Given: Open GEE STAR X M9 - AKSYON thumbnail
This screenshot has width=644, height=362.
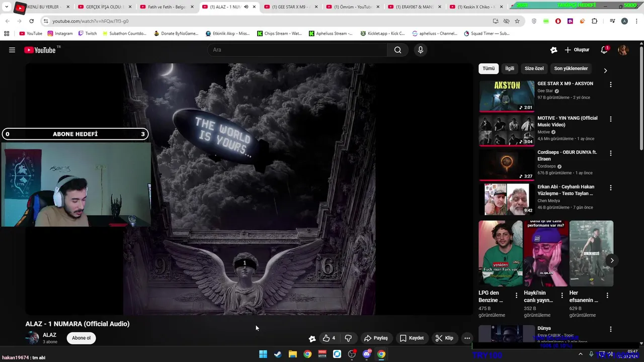Looking at the screenshot, I should [507, 96].
